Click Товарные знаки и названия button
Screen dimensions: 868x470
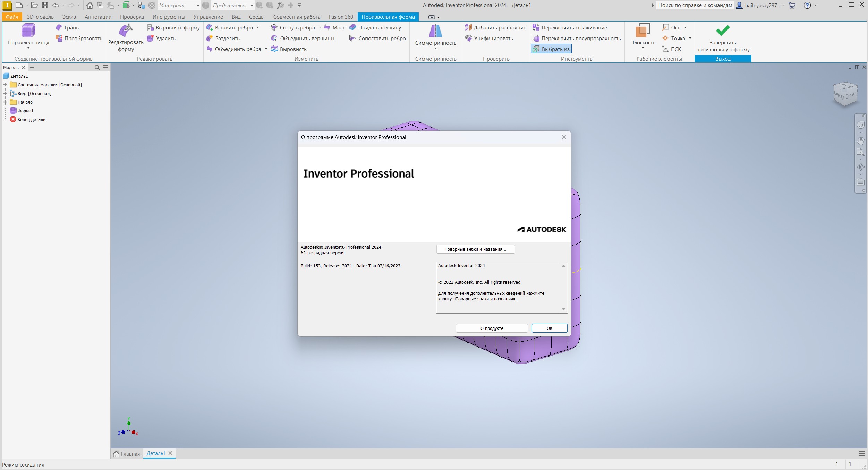475,249
